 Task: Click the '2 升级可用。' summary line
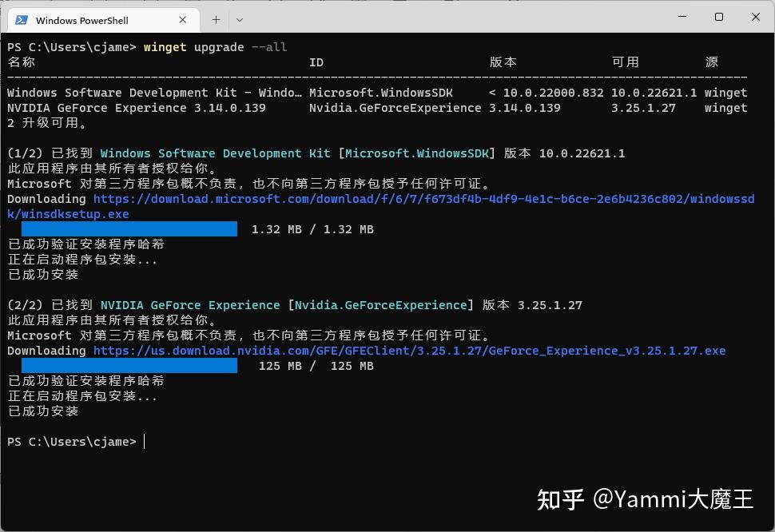(47, 123)
